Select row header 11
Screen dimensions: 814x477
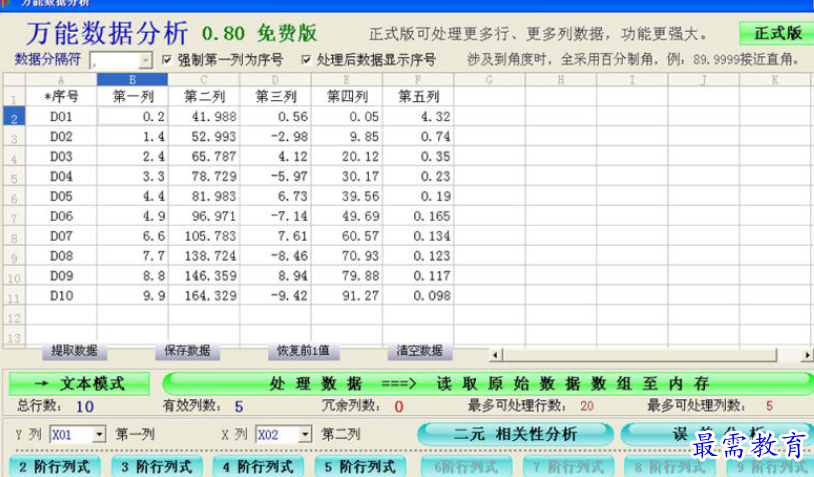click(x=14, y=296)
